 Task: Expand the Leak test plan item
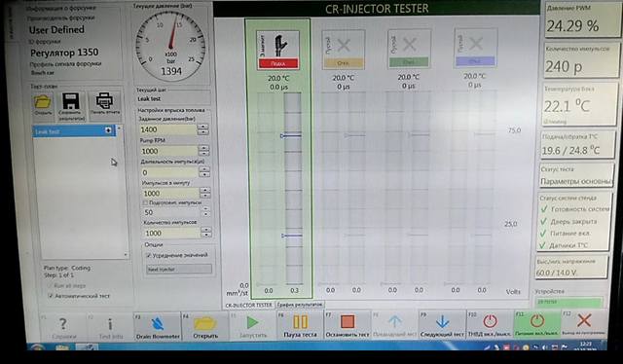[108, 130]
